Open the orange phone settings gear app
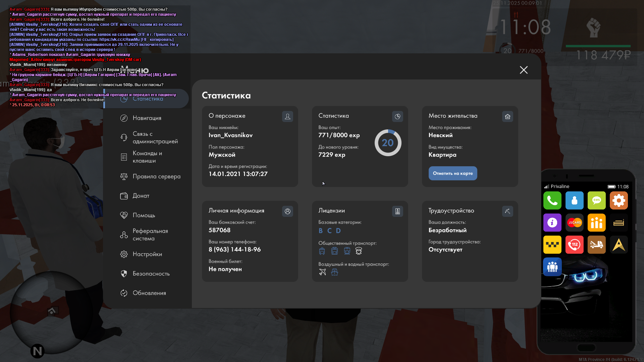Screen dimensions: 644x362 [x=619, y=200]
